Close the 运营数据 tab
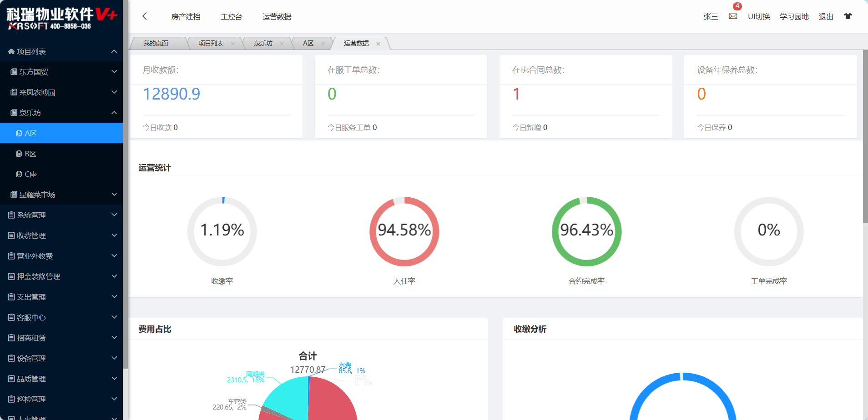Viewport: 868px width, 420px height. click(x=378, y=44)
